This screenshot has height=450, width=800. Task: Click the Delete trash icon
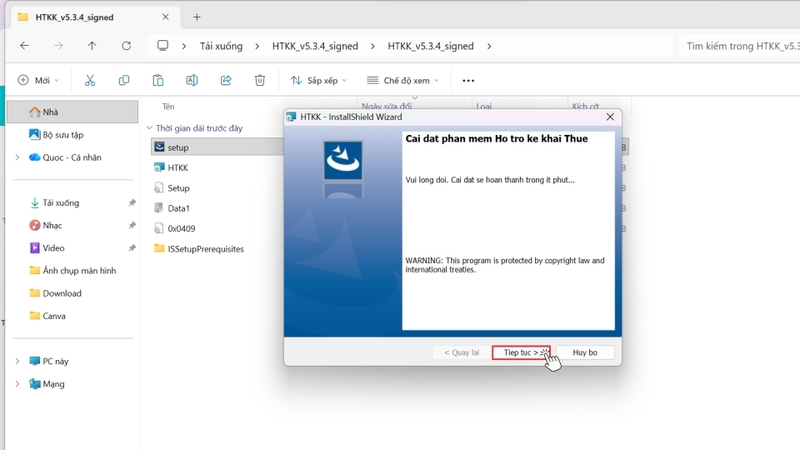260,80
